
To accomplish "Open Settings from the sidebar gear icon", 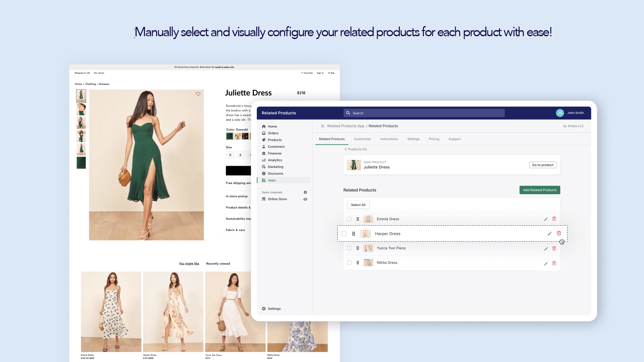I will point(264,309).
